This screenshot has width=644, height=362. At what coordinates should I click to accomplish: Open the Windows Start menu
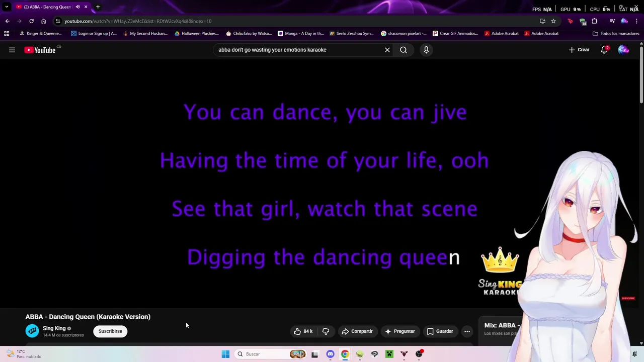pyautogui.click(x=225, y=354)
